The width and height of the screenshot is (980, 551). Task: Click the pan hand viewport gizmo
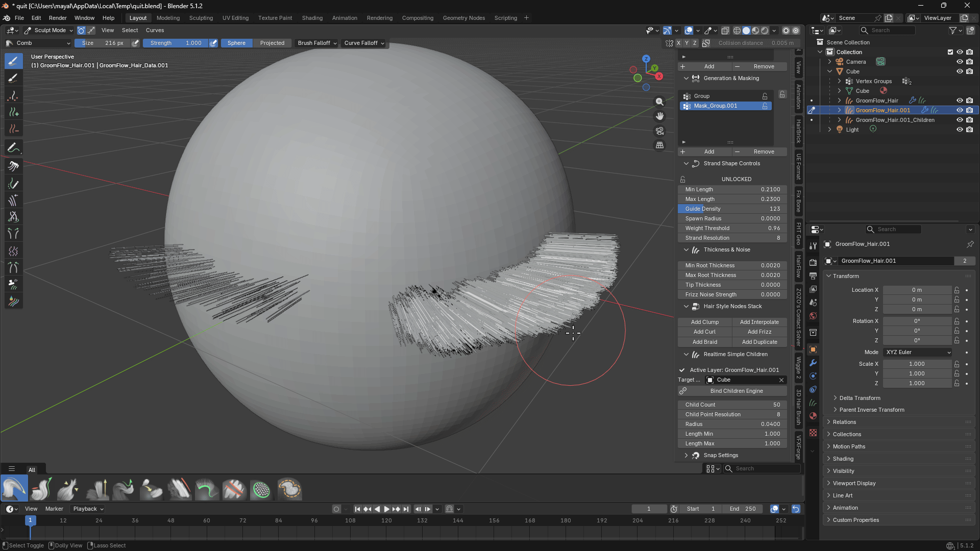coord(660,116)
